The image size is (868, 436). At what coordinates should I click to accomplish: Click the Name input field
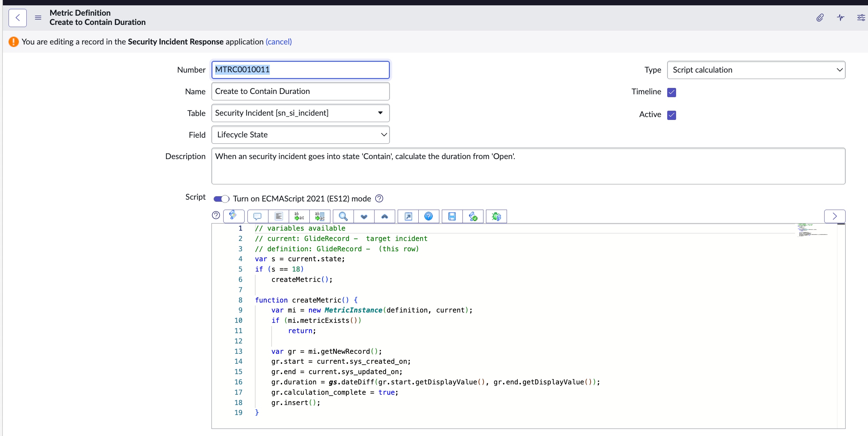tap(300, 91)
